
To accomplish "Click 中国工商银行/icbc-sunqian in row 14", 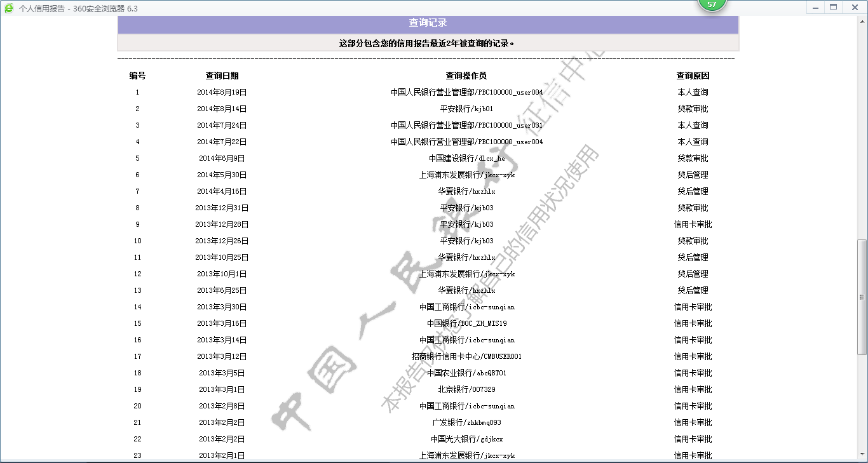I will [466, 307].
